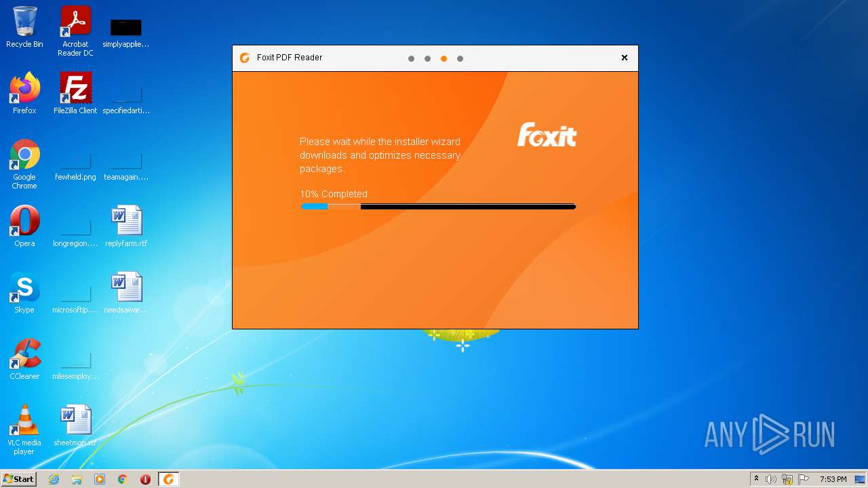
Task: Open the Firefox desktop shortcut
Action: click(24, 94)
